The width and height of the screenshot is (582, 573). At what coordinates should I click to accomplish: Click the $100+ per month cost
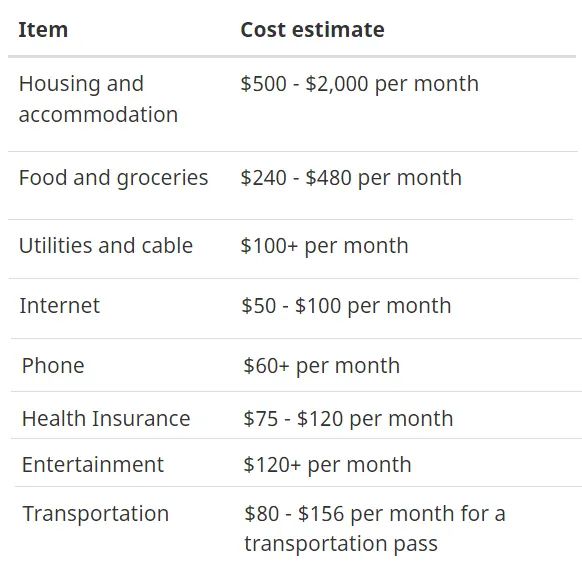(x=324, y=246)
